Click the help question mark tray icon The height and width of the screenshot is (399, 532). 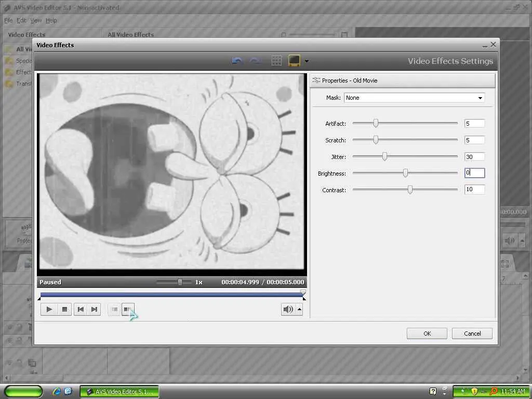tap(433, 391)
